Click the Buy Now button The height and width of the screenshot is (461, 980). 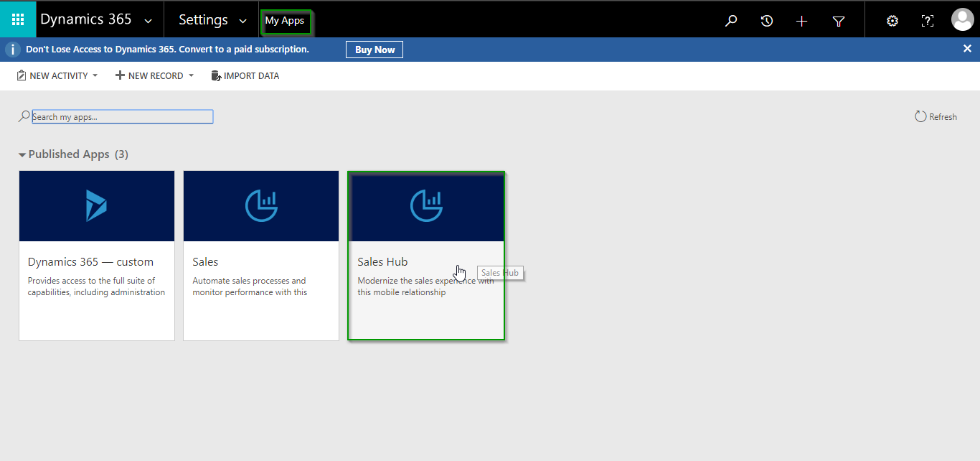pyautogui.click(x=374, y=50)
